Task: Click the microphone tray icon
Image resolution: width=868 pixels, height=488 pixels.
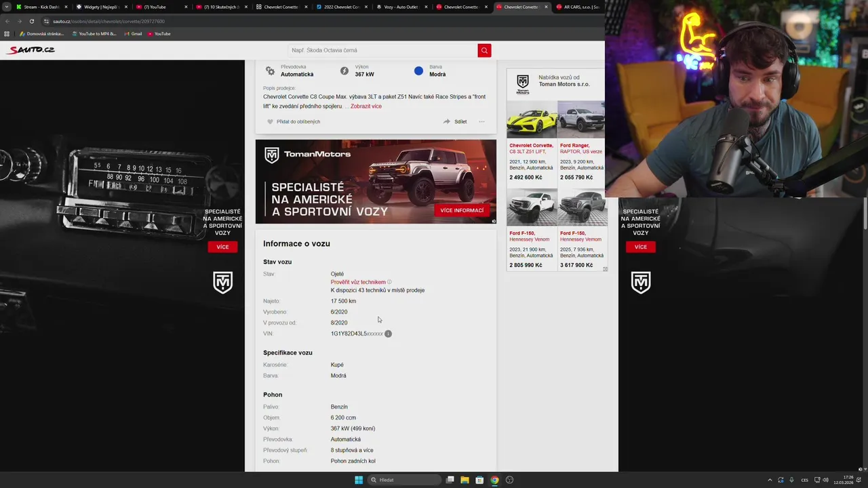Action: point(791,480)
